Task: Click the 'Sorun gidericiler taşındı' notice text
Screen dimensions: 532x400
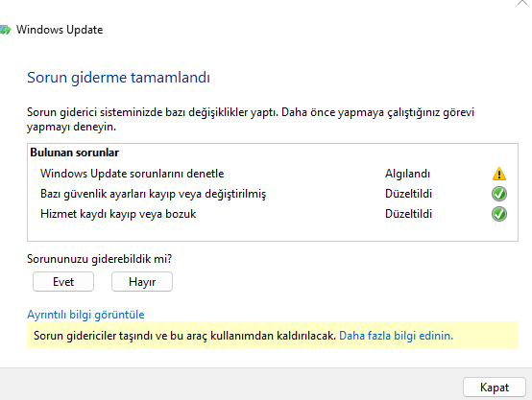Action: tap(184, 336)
